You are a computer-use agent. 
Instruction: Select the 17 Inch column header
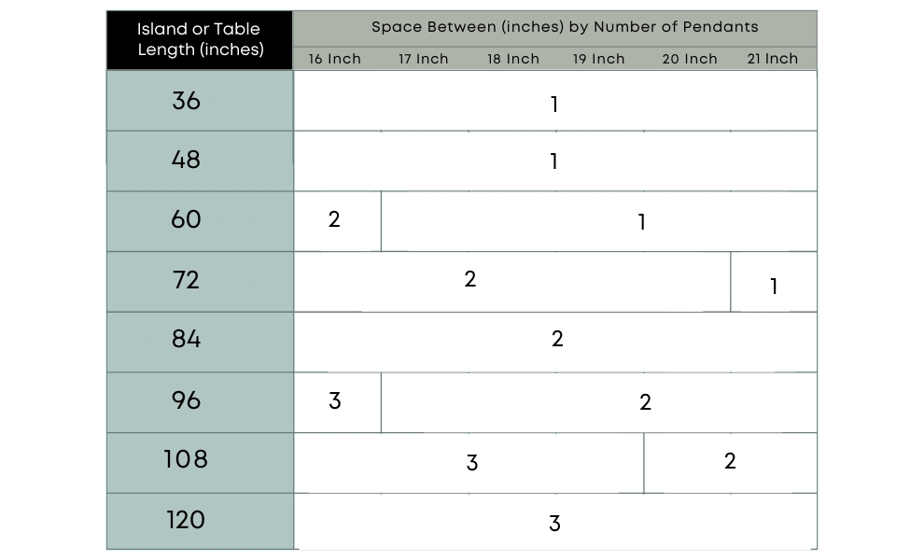click(x=423, y=59)
